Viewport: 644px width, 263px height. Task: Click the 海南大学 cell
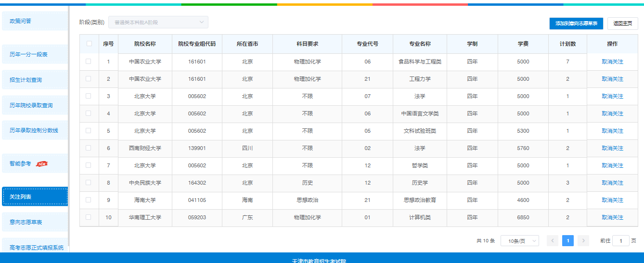[145, 200]
